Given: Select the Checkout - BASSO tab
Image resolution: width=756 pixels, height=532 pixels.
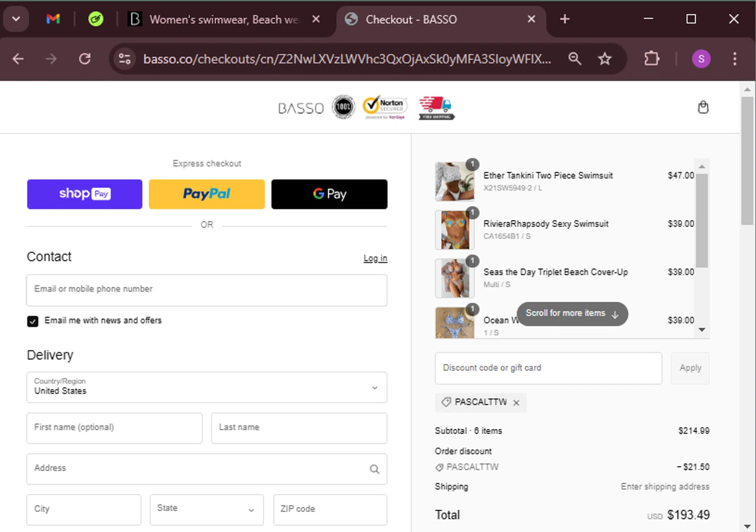Looking at the screenshot, I should point(411,19).
